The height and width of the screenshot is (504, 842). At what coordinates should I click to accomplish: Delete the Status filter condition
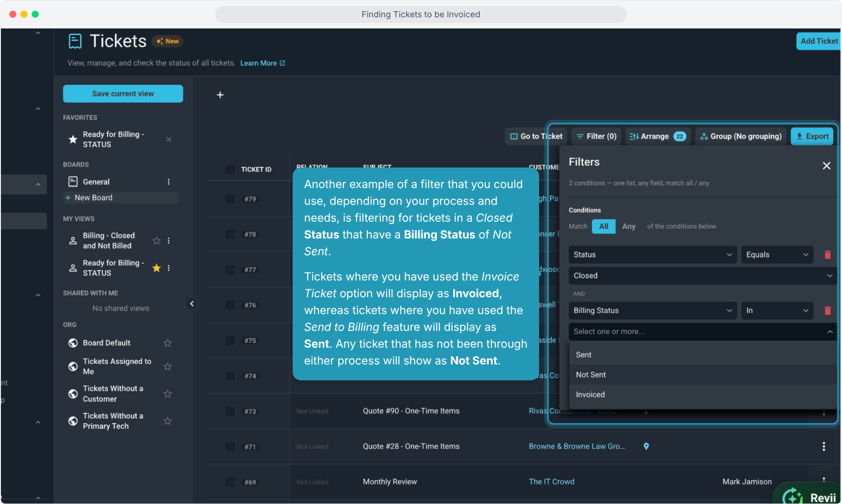coord(828,255)
